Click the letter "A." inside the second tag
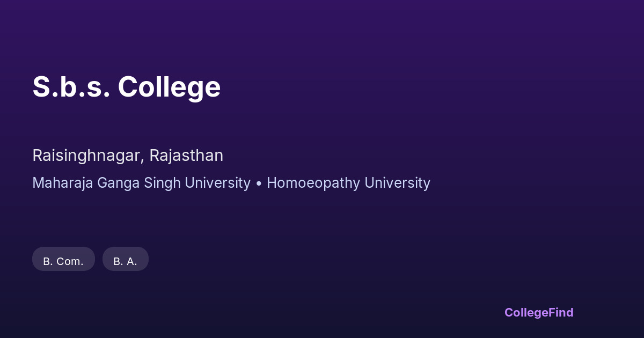 coord(131,261)
